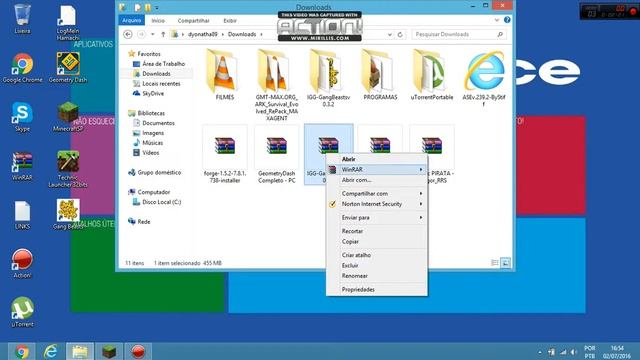Viewport: 640px width, 360px height.
Task: Select the FILMES folder
Action: click(x=224, y=75)
